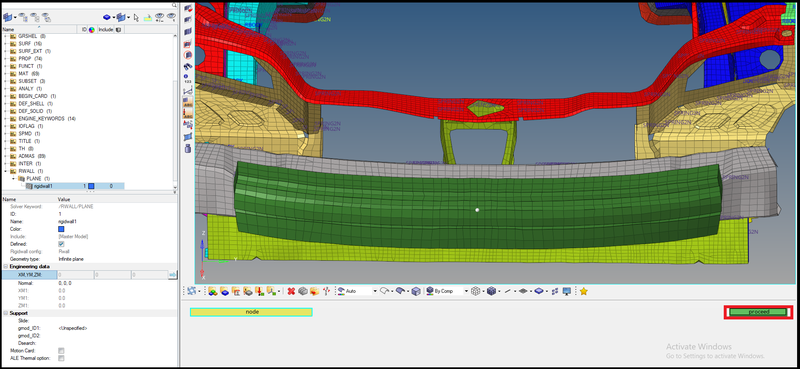Enable the Motion Card checkbox

point(61,351)
